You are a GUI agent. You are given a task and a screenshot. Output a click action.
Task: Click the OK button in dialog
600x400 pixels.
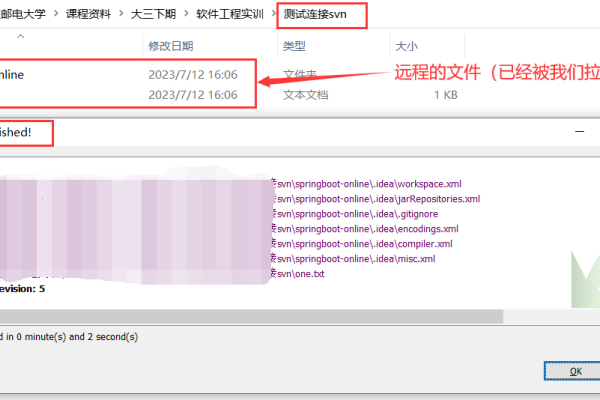pos(572,371)
